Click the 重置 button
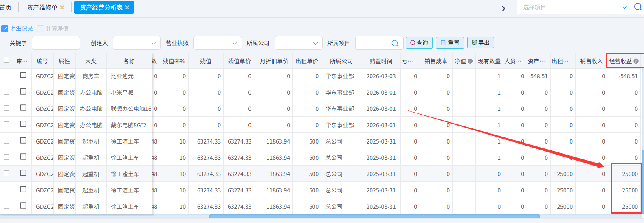 450,42
